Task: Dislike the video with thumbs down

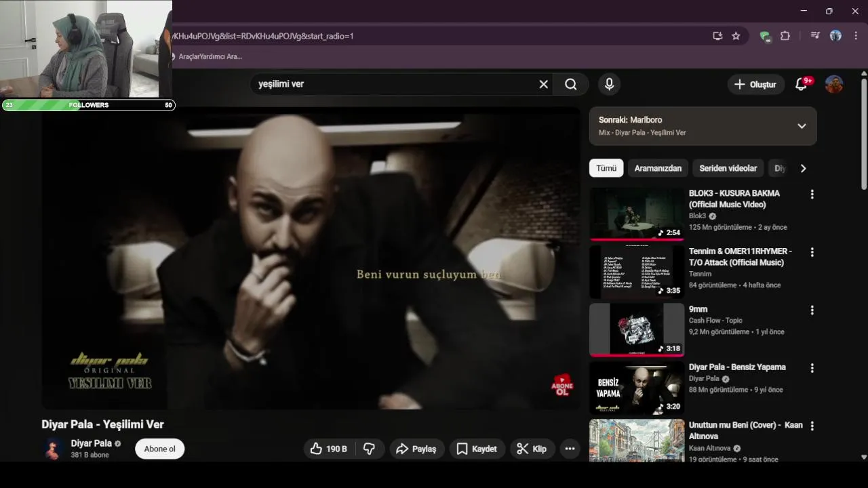Action: point(370,449)
